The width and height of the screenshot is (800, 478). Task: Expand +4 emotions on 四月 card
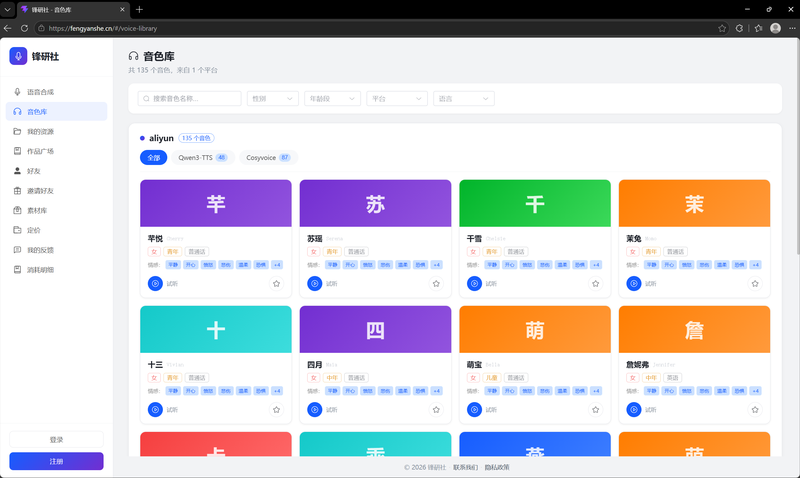(437, 391)
